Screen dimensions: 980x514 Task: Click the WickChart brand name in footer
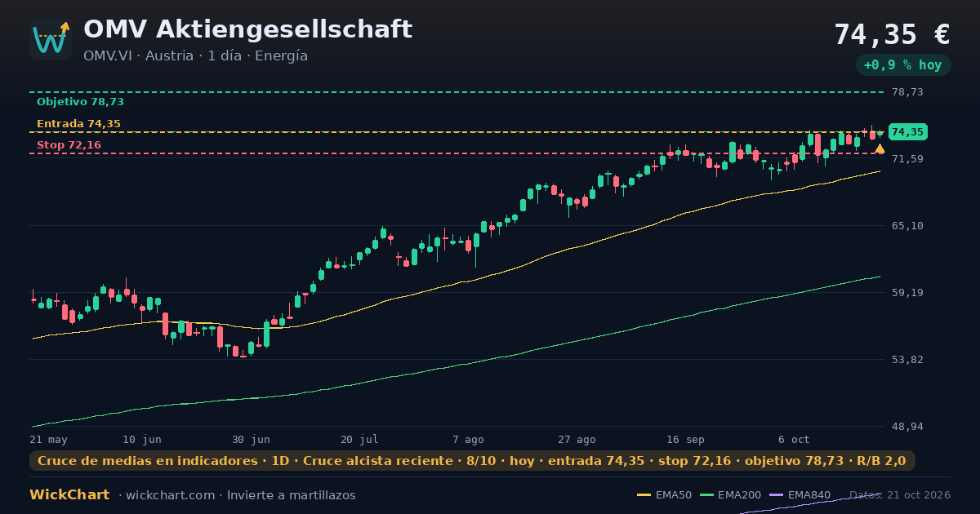click(x=69, y=495)
